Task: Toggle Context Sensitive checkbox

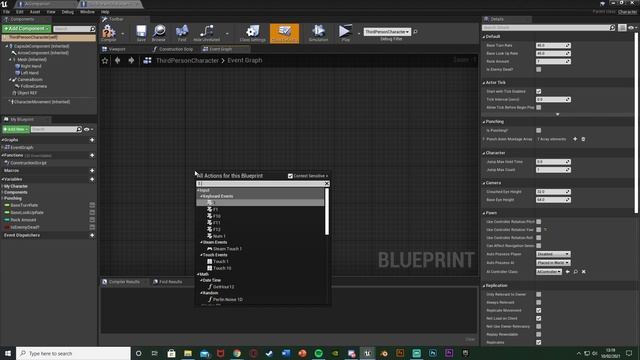Action: [x=290, y=176]
